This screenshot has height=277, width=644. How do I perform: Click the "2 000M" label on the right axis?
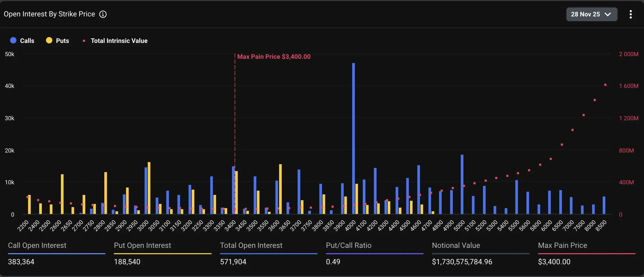coord(629,54)
